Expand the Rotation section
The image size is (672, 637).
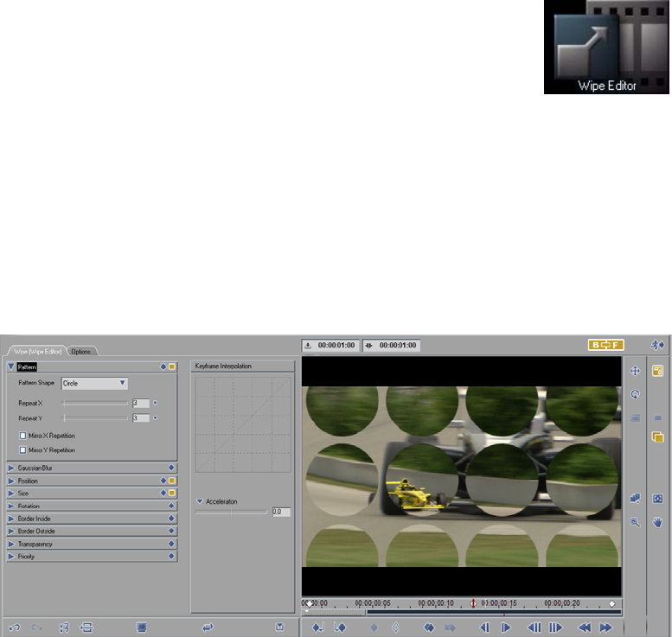(x=11, y=506)
